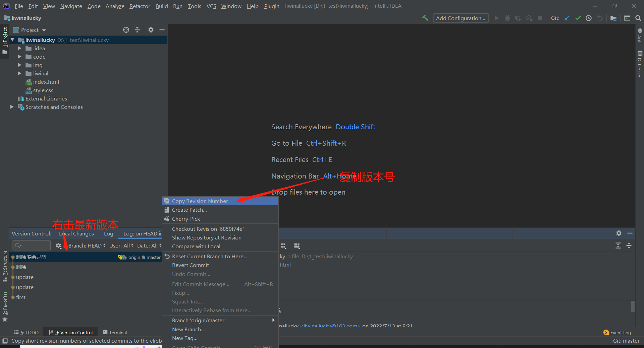The image size is (644, 348).
Task: Toggle the 1: Project side tab
Action: click(5, 41)
